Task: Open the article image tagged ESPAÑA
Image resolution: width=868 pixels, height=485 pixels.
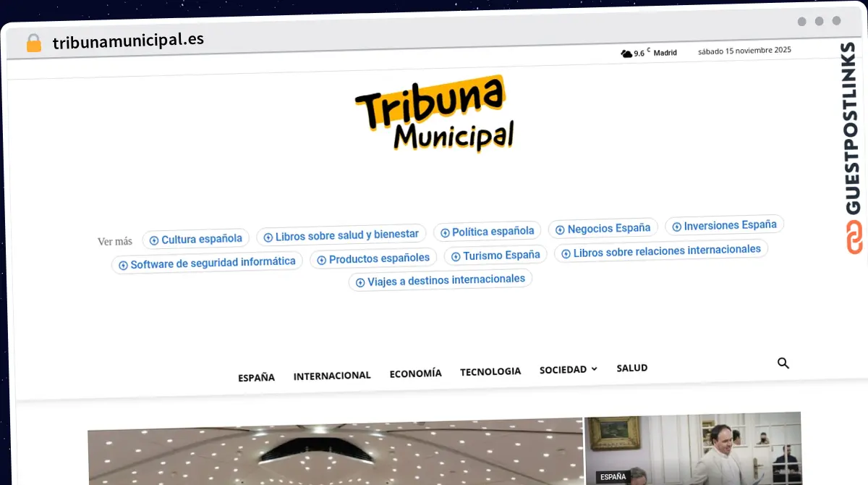Action: [x=692, y=449]
